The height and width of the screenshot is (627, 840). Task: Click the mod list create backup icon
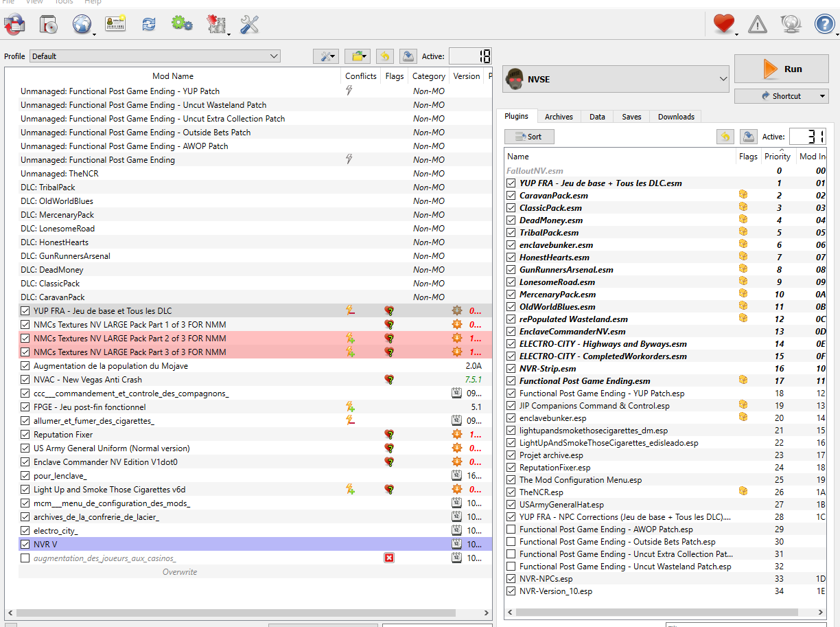tap(408, 56)
